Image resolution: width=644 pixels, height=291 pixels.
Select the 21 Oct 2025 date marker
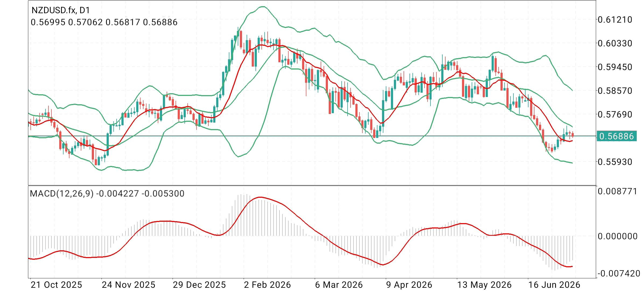(x=56, y=285)
